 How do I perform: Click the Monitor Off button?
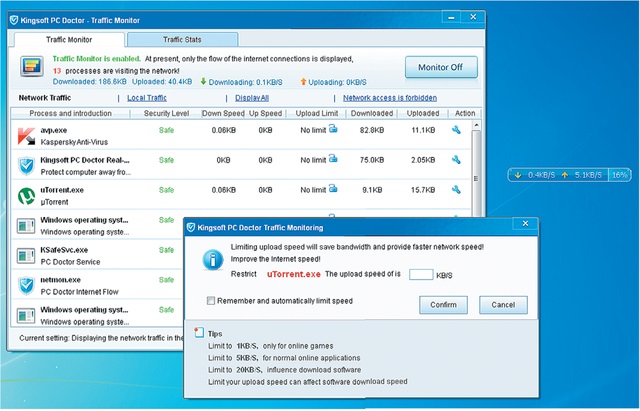(441, 67)
